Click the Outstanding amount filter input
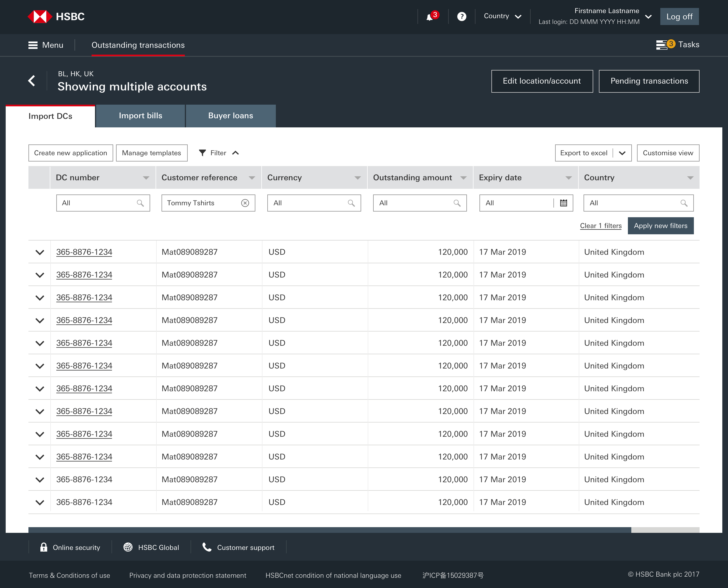This screenshot has width=728, height=588. tap(420, 203)
